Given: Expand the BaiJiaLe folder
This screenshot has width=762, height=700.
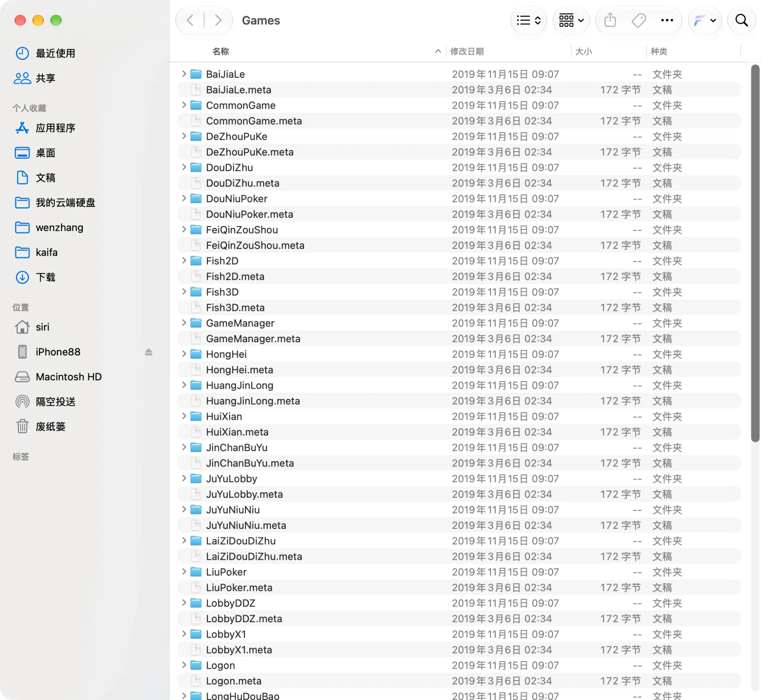Looking at the screenshot, I should pyautogui.click(x=184, y=74).
